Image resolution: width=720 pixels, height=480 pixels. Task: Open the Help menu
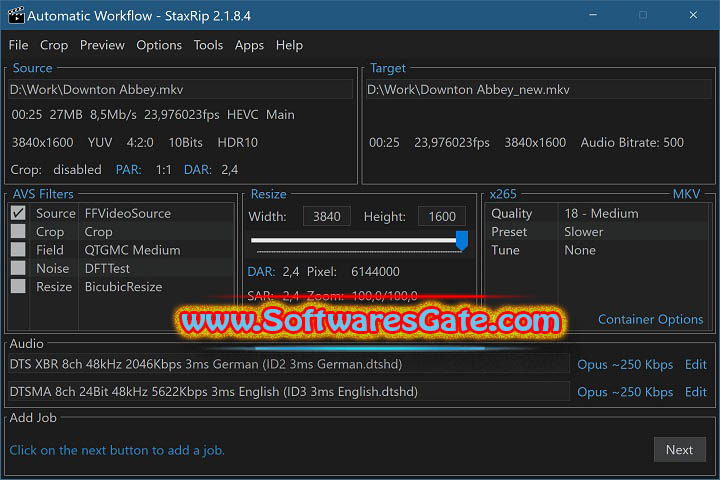pyautogui.click(x=289, y=45)
